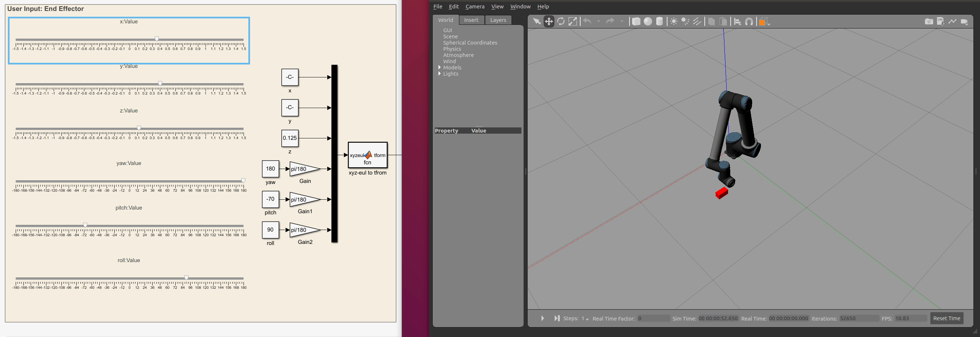Viewport: 980px width, 337px height.
Task: Add a point light
Action: tap(673, 21)
